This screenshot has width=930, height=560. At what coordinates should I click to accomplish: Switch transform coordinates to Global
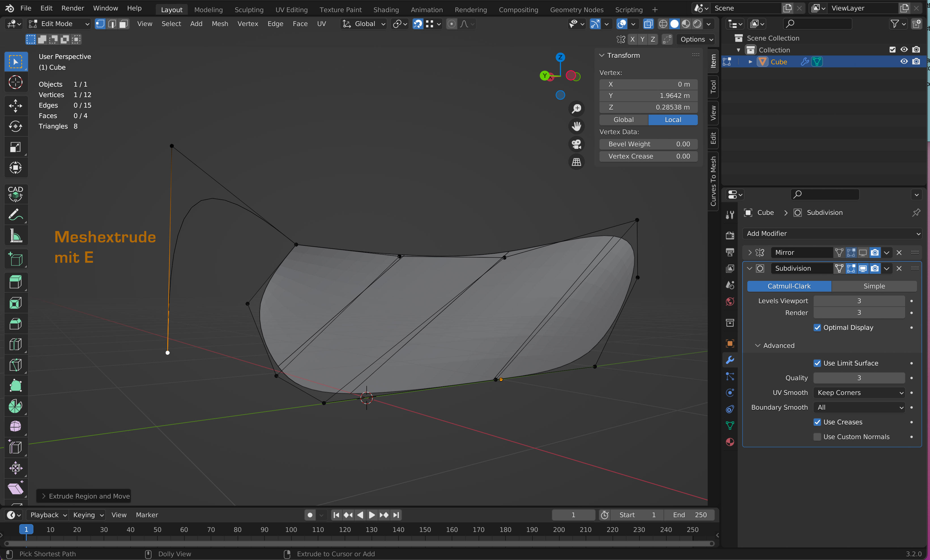(623, 120)
